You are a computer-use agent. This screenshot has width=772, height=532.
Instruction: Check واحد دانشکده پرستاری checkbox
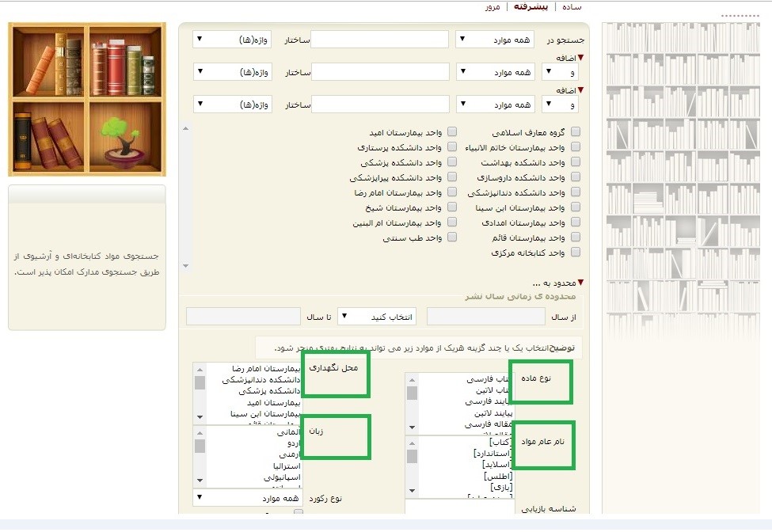pyautogui.click(x=452, y=146)
